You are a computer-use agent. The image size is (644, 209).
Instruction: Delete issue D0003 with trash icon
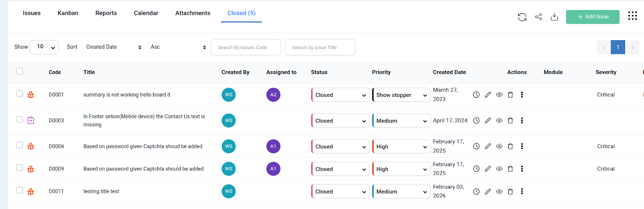click(510, 121)
